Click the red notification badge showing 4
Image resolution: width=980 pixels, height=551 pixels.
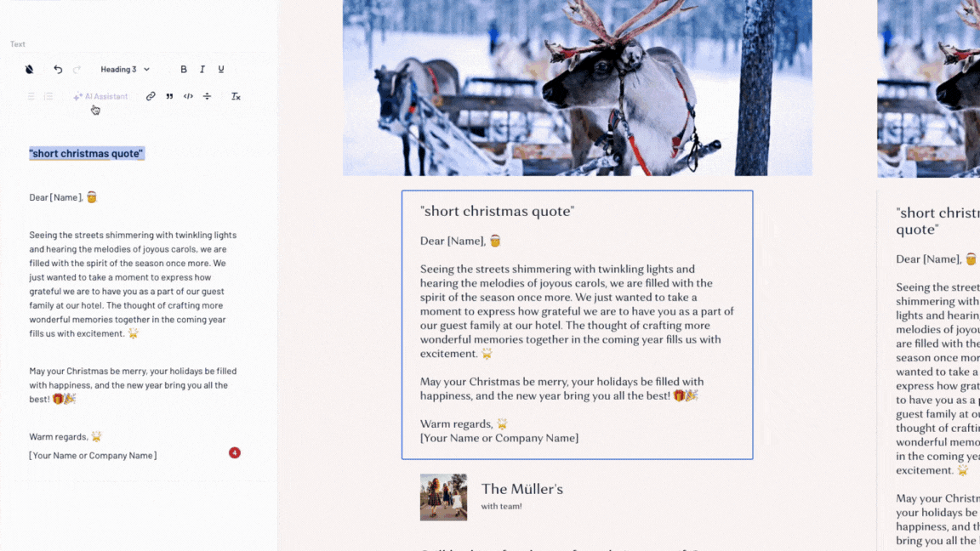pos(235,453)
